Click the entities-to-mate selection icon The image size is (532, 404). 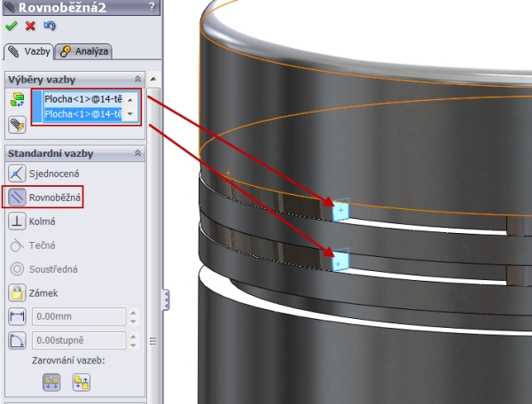click(17, 99)
